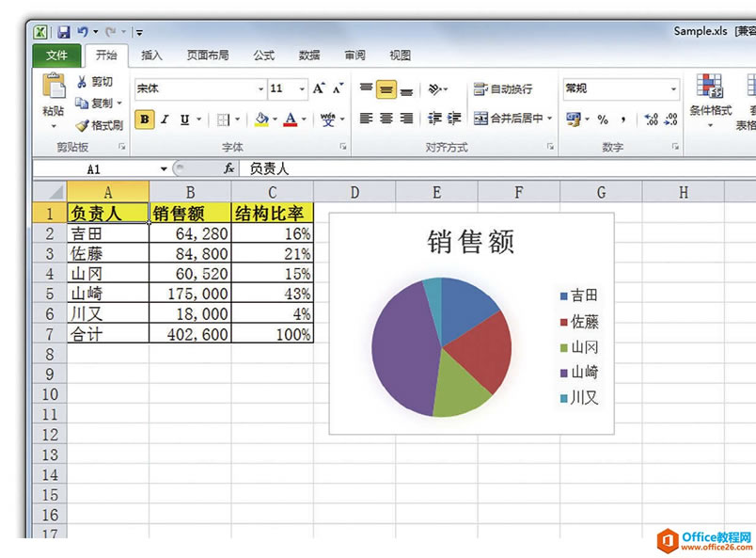Image resolution: width=756 pixels, height=558 pixels.
Task: Click decrease decimal icon
Action: coord(670,120)
